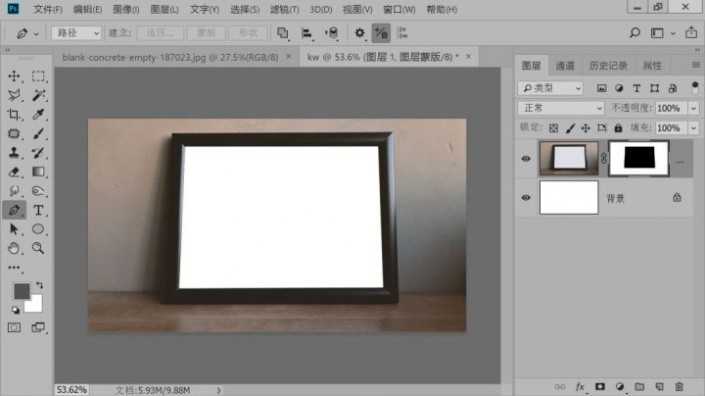This screenshot has width=705, height=396.
Task: Open the layer filter type dropdown
Action: click(550, 88)
